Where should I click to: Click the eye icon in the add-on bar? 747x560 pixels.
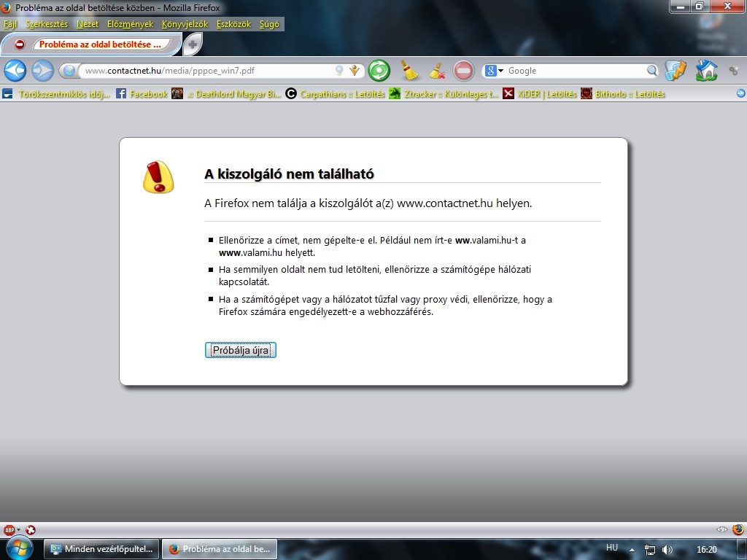click(x=721, y=529)
